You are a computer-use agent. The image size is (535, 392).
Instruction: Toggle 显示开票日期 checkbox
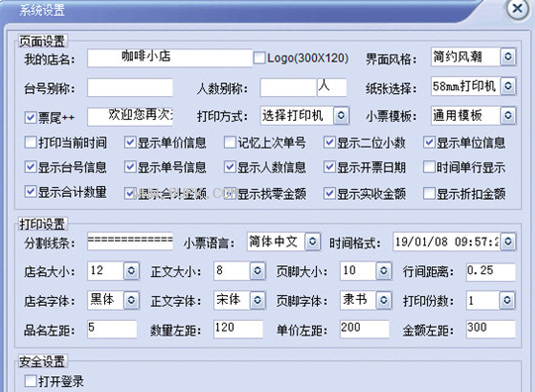tap(329, 167)
